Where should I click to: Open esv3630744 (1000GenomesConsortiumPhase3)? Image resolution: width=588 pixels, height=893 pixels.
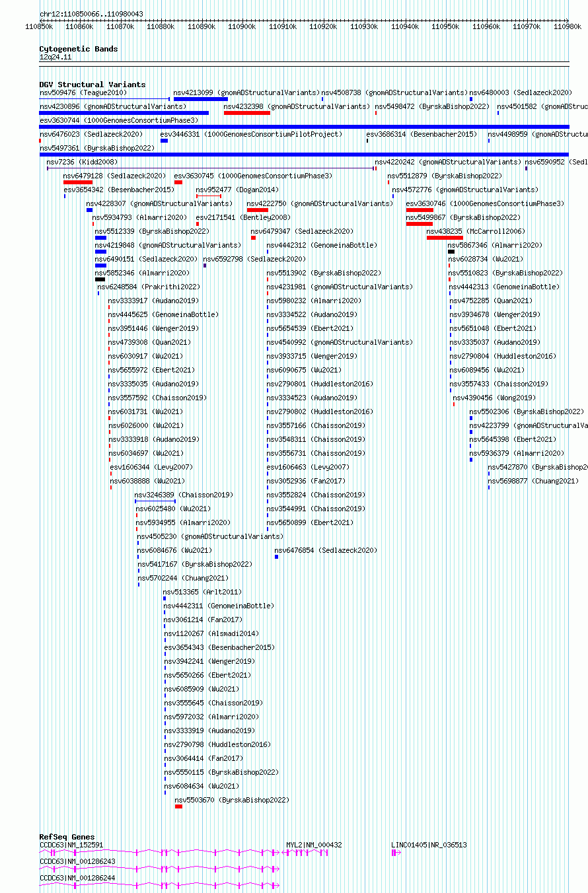118,120
